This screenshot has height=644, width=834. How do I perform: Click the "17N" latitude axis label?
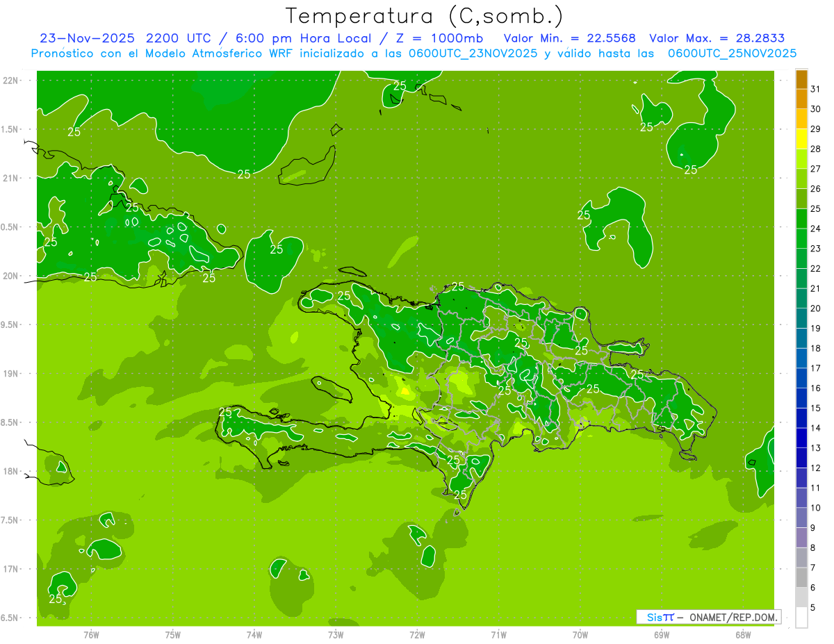(x=10, y=569)
